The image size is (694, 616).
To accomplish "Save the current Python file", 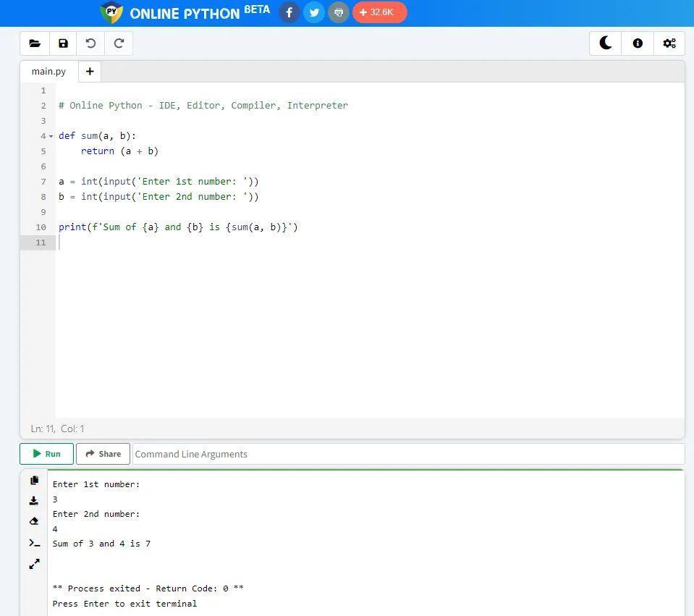I will 63,43.
